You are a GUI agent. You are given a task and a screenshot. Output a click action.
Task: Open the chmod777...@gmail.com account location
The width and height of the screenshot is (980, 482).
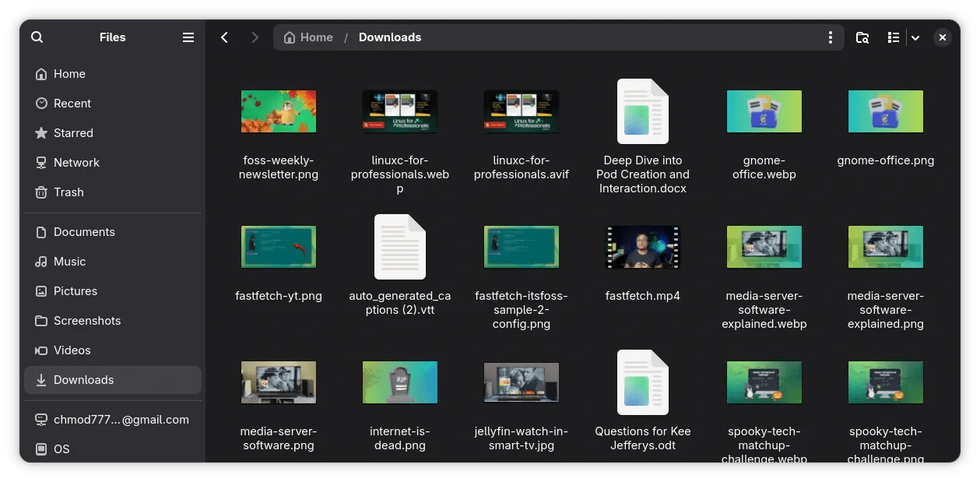113,420
